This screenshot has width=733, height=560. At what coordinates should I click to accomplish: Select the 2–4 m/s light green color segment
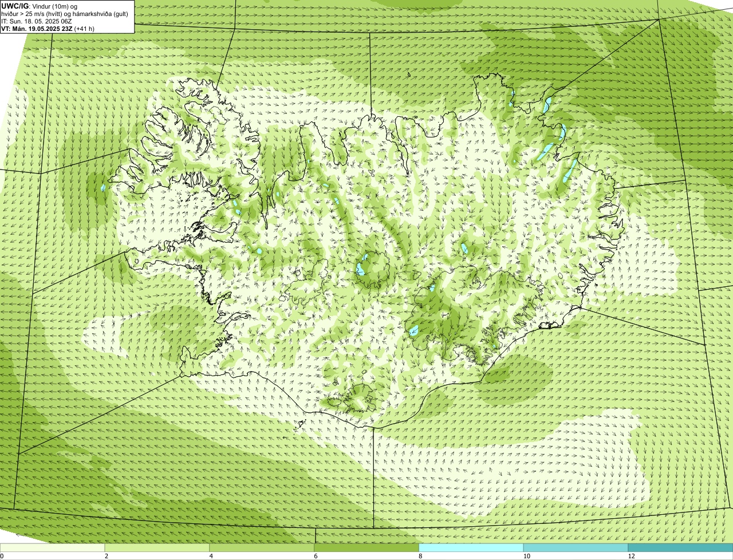pyautogui.click(x=157, y=548)
